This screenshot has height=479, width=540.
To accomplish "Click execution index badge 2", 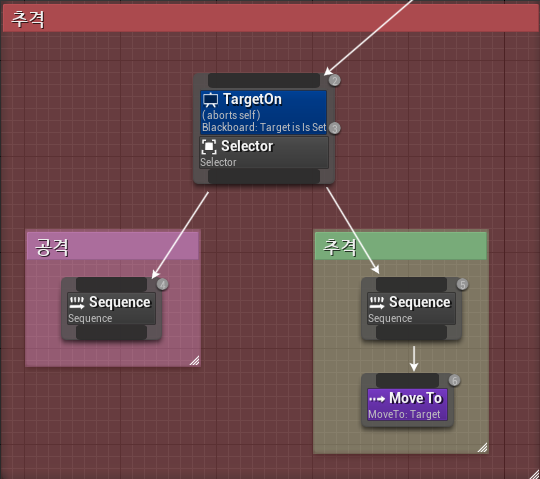I will 334,81.
